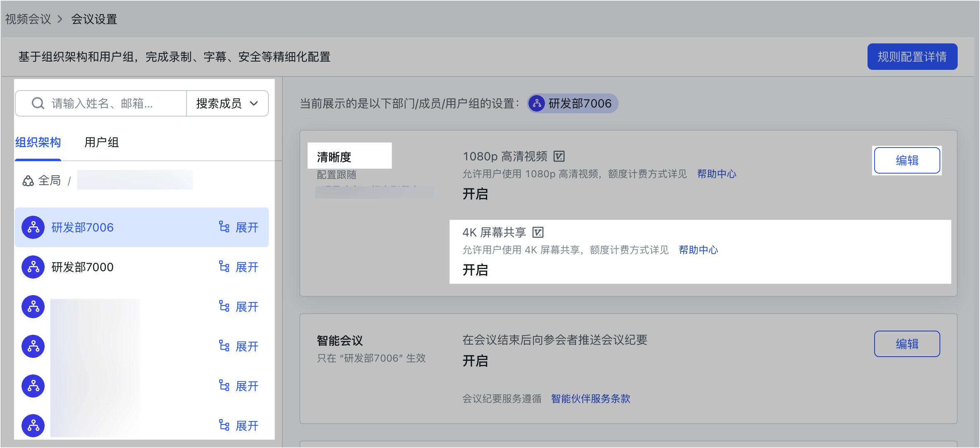Open the 搜索成员 dropdown
This screenshot has width=980, height=448.
tap(227, 103)
